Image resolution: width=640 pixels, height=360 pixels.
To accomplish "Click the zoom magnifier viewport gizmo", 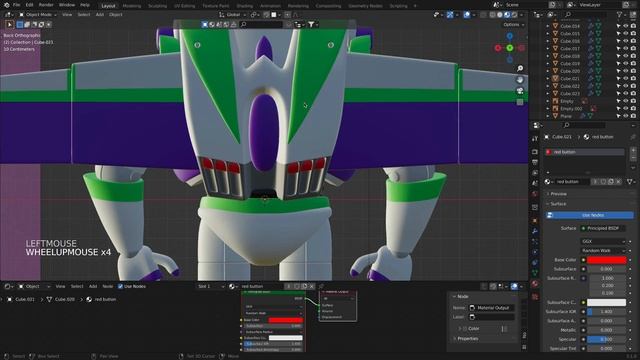I will click(x=520, y=68).
